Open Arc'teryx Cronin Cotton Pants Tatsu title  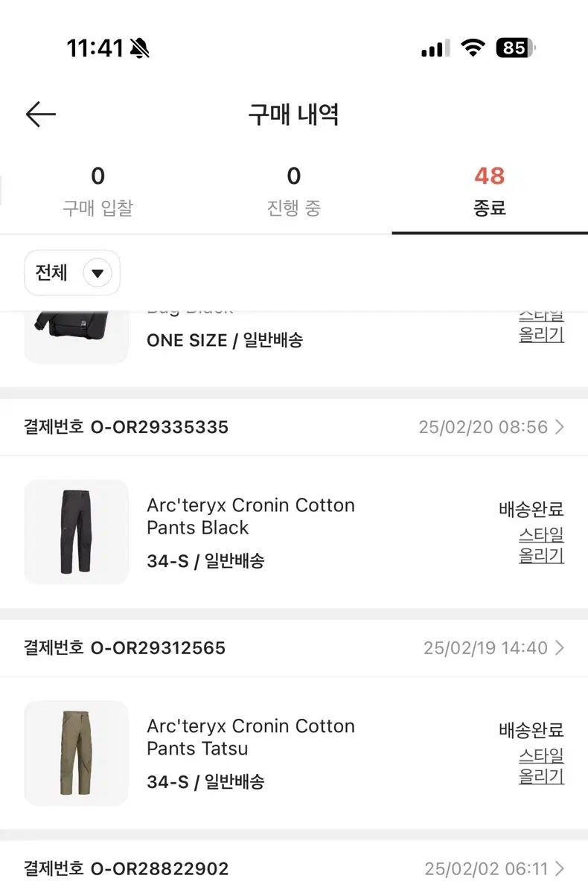click(250, 737)
